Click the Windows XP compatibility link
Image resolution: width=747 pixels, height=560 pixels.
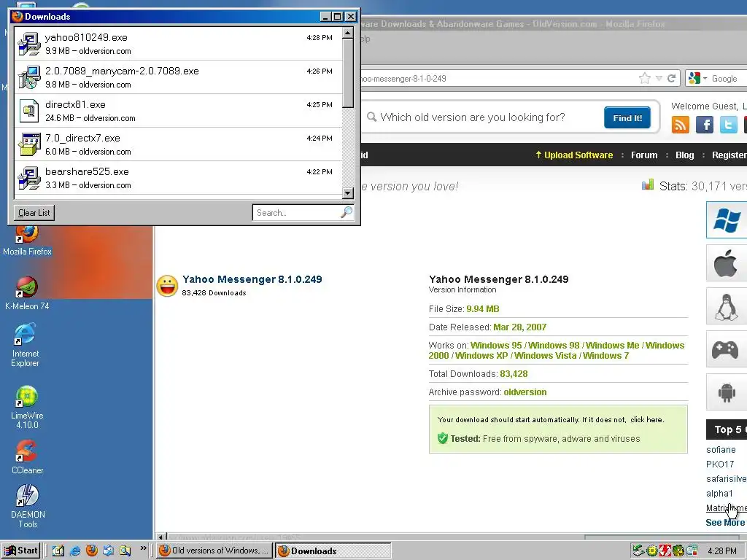click(481, 355)
